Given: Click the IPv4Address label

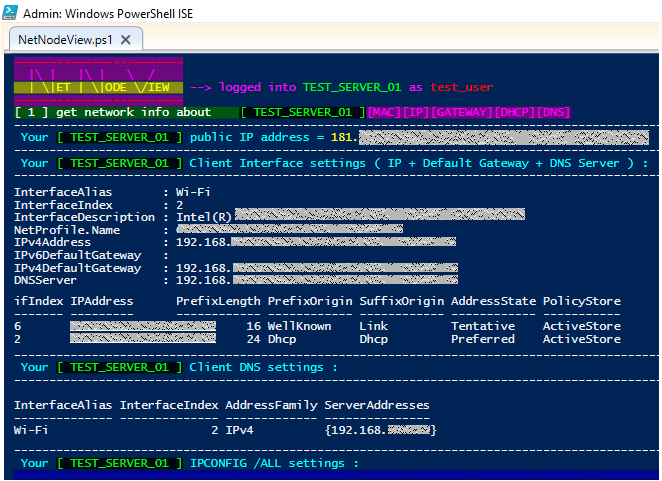Looking at the screenshot, I should [52, 242].
